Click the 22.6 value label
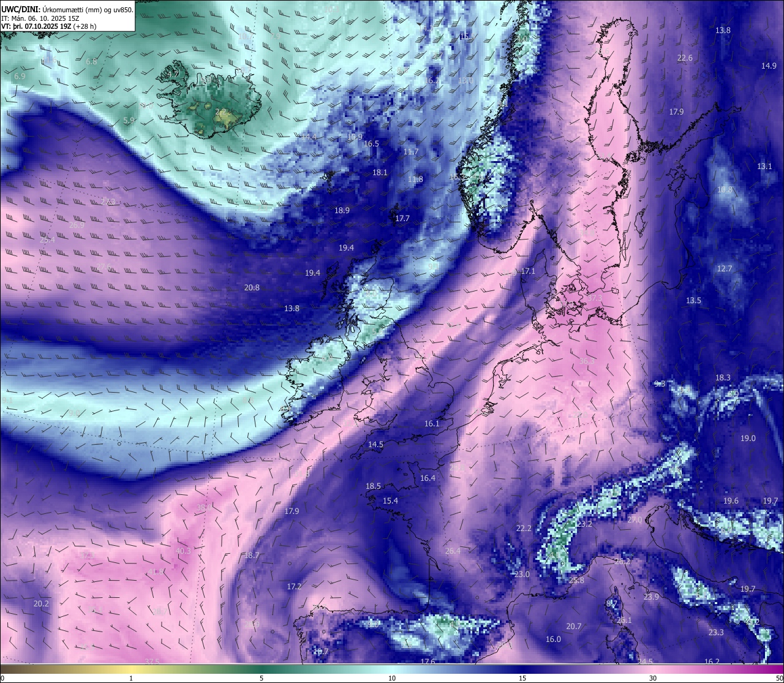 [685, 58]
